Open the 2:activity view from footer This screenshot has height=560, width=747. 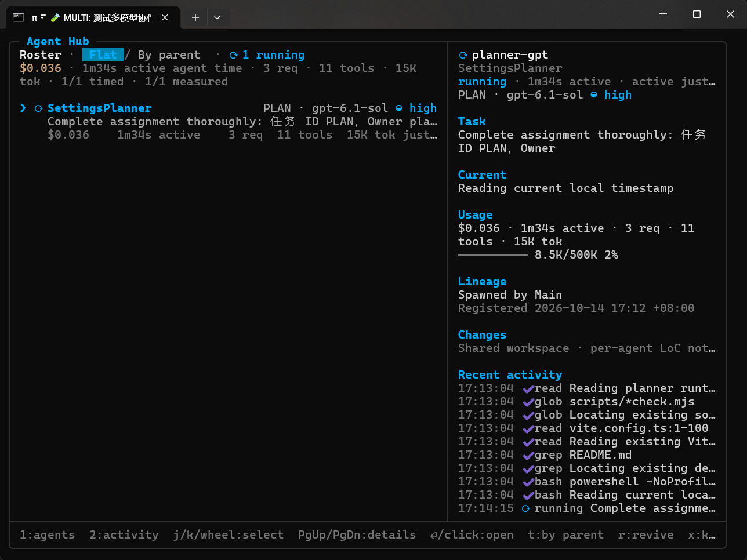[x=124, y=534]
